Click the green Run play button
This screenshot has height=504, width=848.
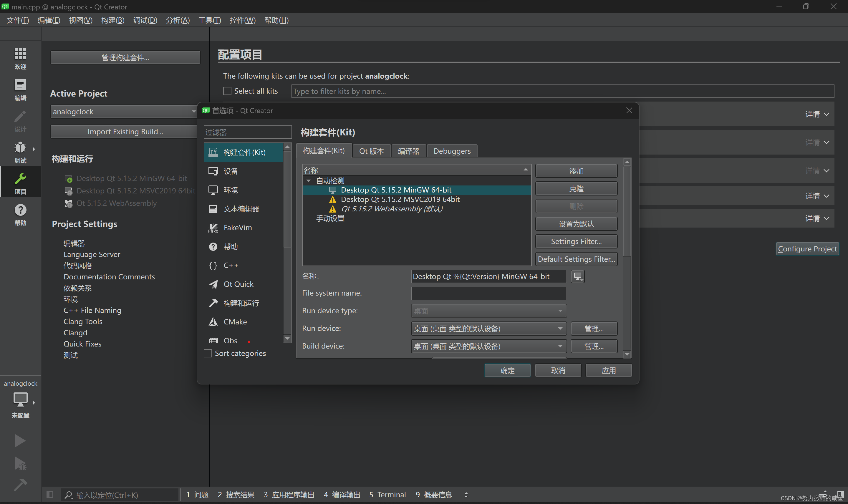tap(20, 441)
